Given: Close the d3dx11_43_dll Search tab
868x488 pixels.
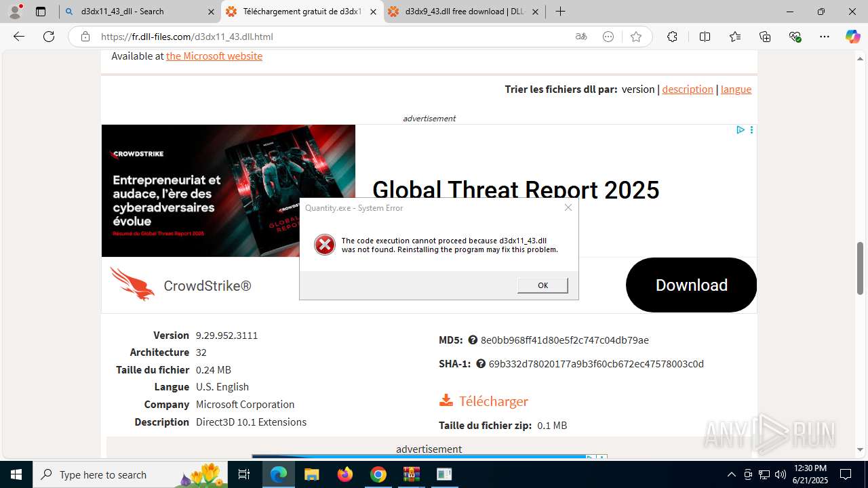Looking at the screenshot, I should pos(211,12).
